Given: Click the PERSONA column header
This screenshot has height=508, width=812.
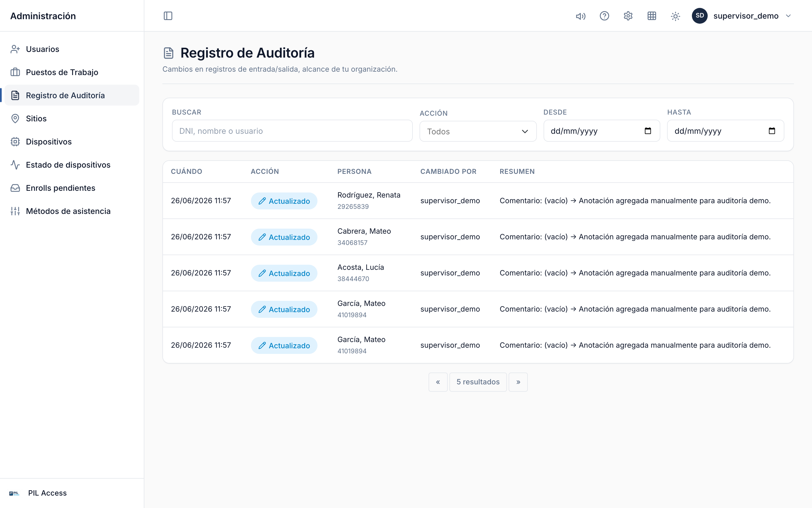Looking at the screenshot, I should tap(354, 172).
